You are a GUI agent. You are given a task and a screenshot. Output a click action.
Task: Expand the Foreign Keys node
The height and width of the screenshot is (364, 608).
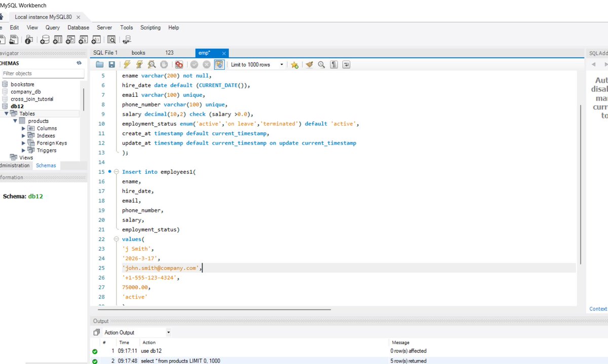tap(23, 143)
